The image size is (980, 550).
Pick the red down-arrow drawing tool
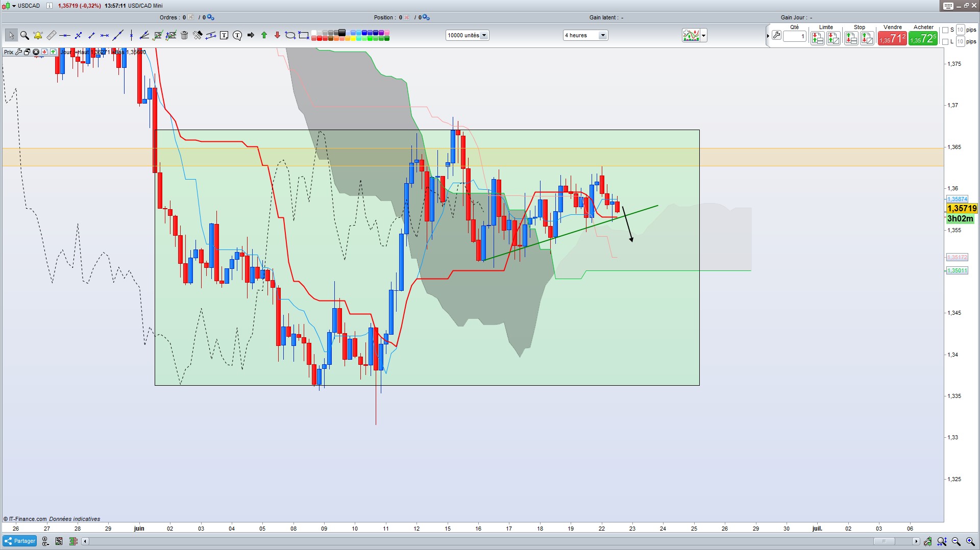[277, 35]
